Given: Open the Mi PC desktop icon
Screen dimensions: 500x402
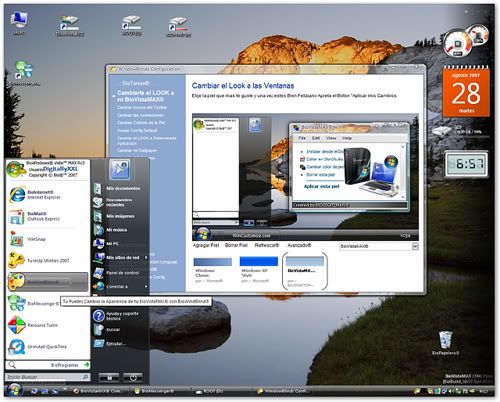Looking at the screenshot, I should point(19,23).
